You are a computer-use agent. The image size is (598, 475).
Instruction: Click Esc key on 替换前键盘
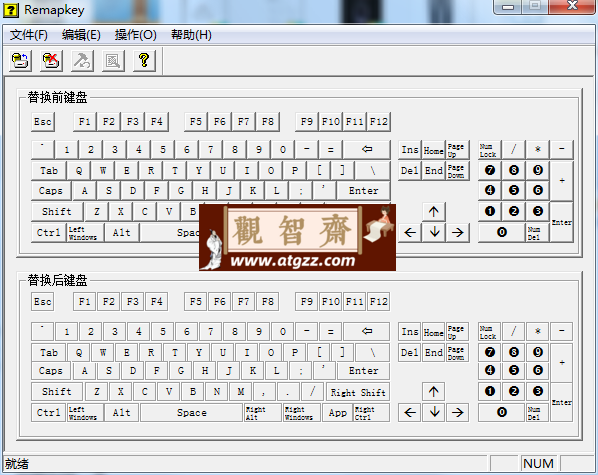pyautogui.click(x=43, y=122)
